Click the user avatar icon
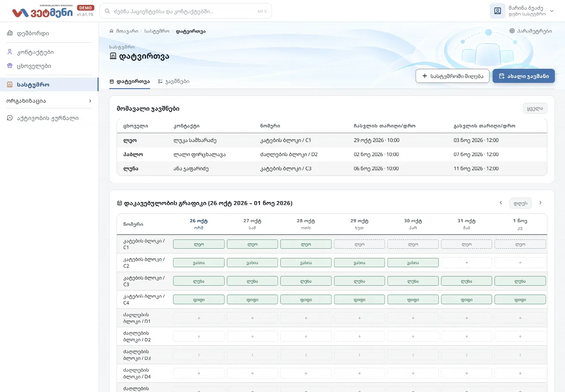This screenshot has height=392, width=565. (x=497, y=11)
